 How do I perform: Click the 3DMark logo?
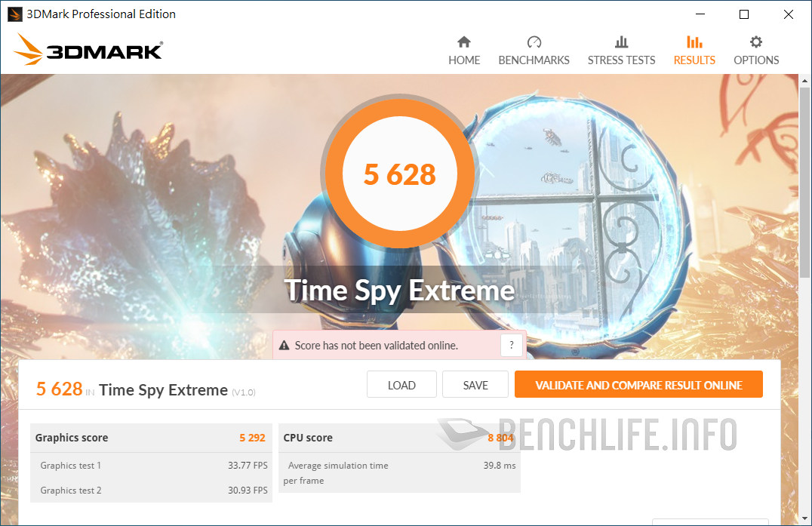pyautogui.click(x=88, y=50)
